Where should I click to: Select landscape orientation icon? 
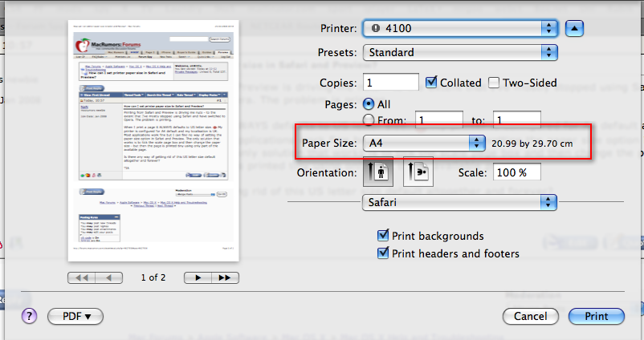tap(418, 172)
